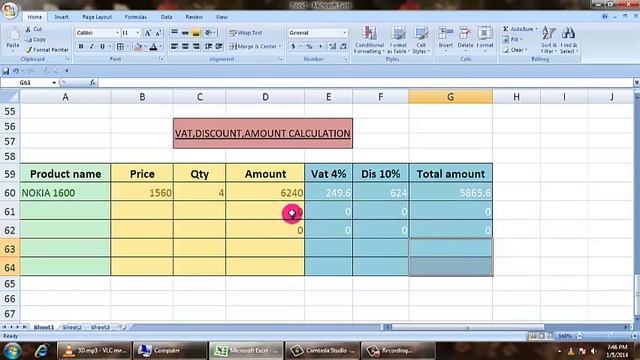Enable Wrap Text
This screenshot has width=640, height=360.
tap(246, 33)
